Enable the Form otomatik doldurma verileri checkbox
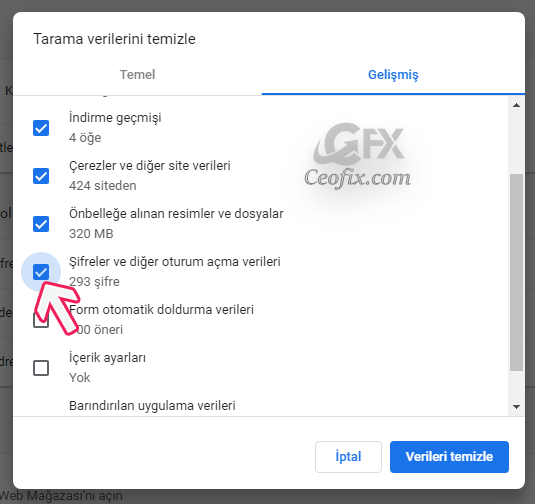535x504 pixels. tap(41, 320)
